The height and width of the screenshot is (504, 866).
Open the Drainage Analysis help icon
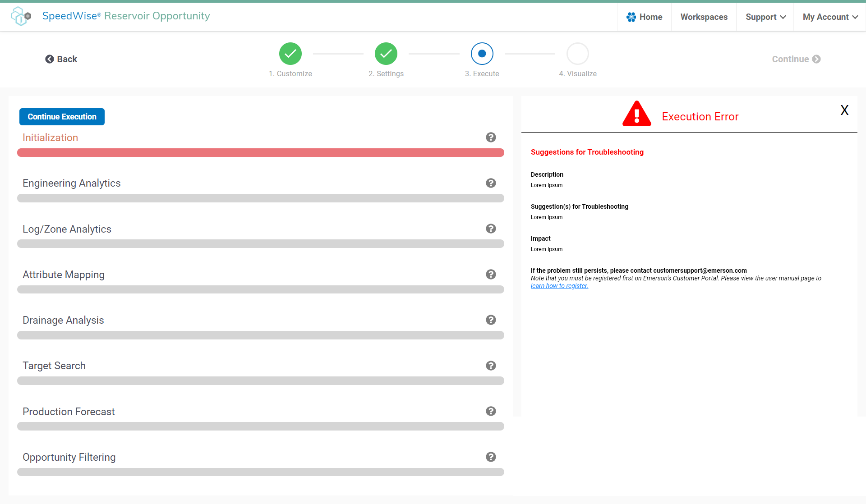491,320
